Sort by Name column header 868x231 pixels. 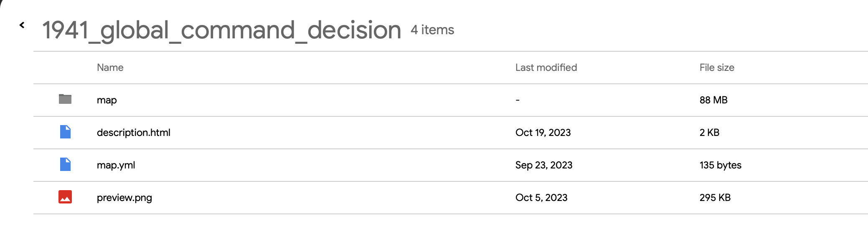point(110,68)
